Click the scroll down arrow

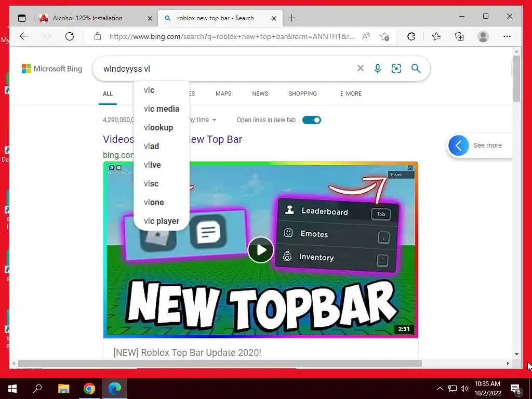(516, 354)
